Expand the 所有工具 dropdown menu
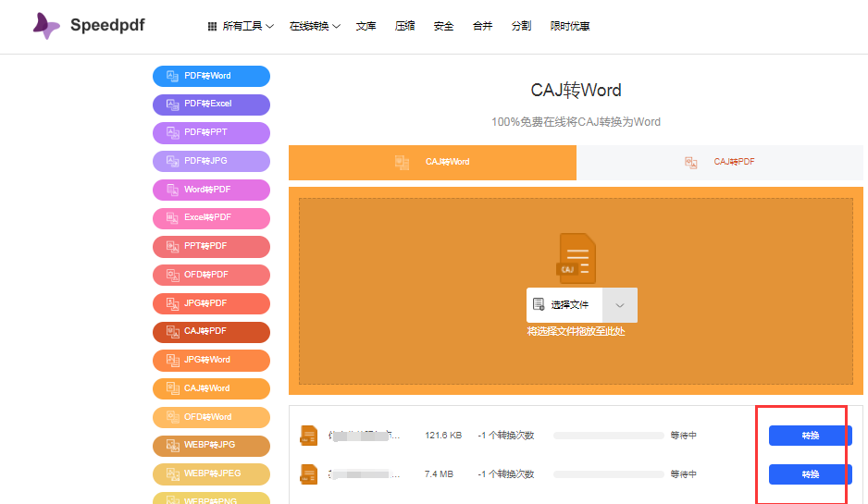The image size is (868, 504). (247, 26)
